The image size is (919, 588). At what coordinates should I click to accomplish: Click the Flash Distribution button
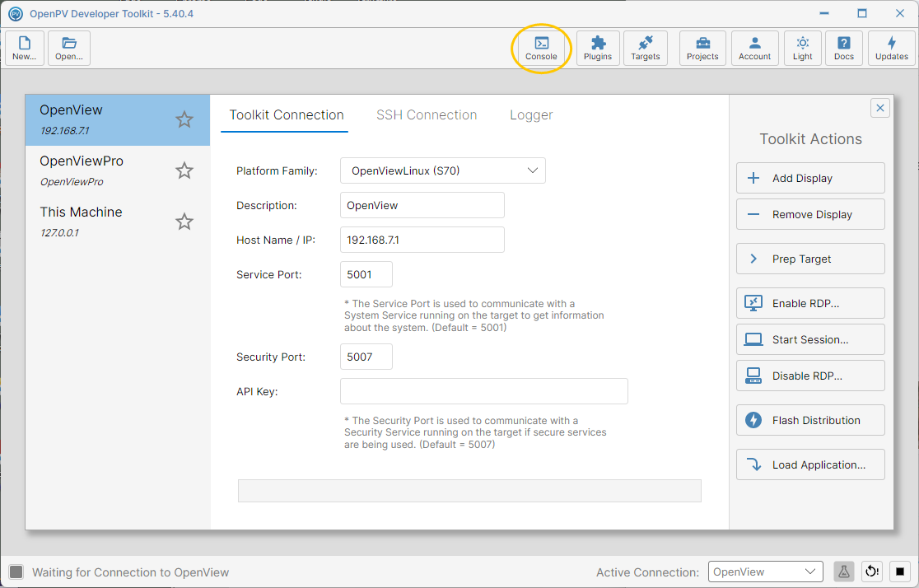pyautogui.click(x=810, y=420)
